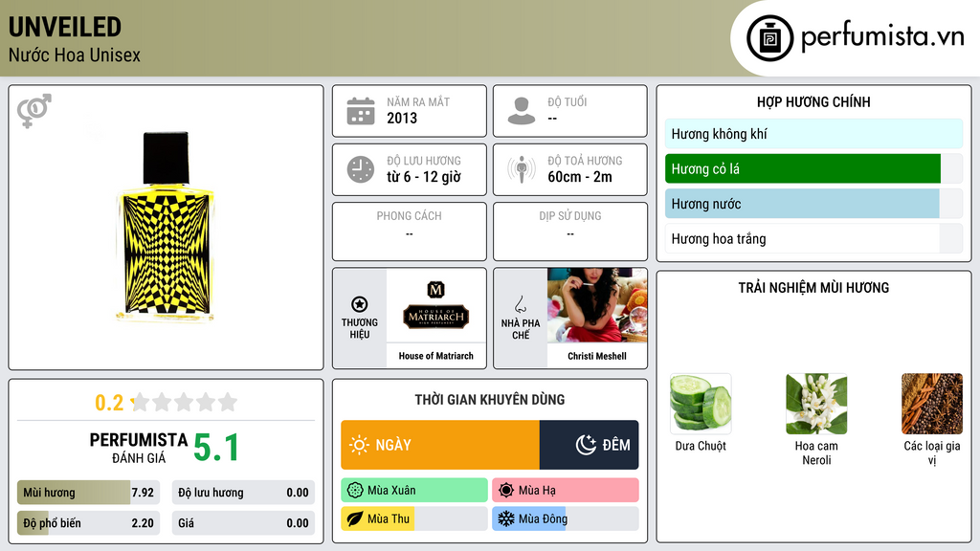Click the Phong cách style card
This screenshot has width=980, height=551.
410,231
